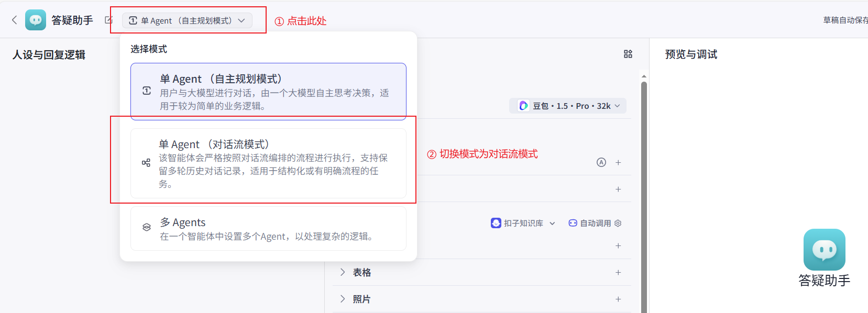Click scrollbar up arrow
This screenshot has height=313, width=868.
click(x=644, y=76)
